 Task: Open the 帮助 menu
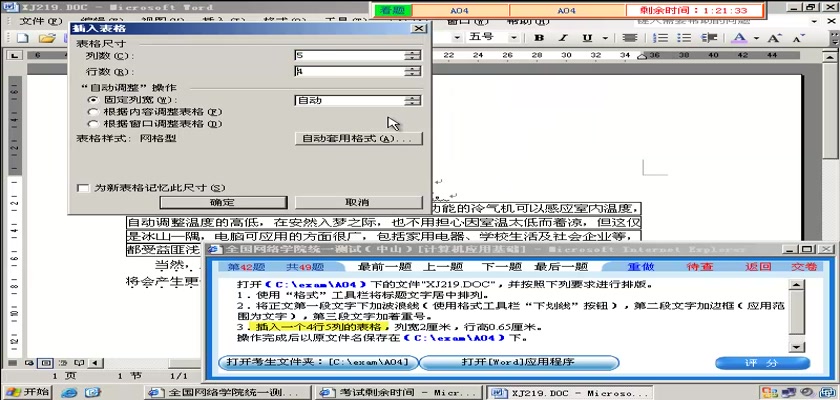click(528, 21)
